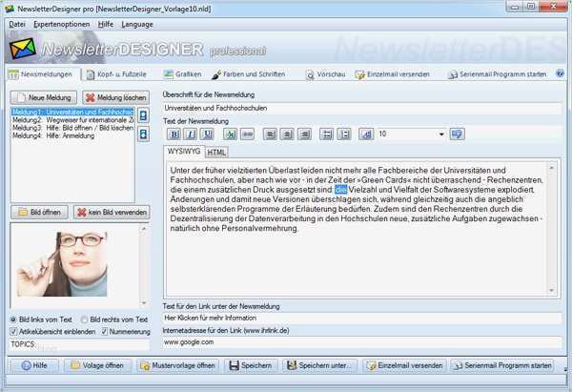The width and height of the screenshot is (572, 392).
Task: Open the Grafiken tab
Action: [182, 74]
